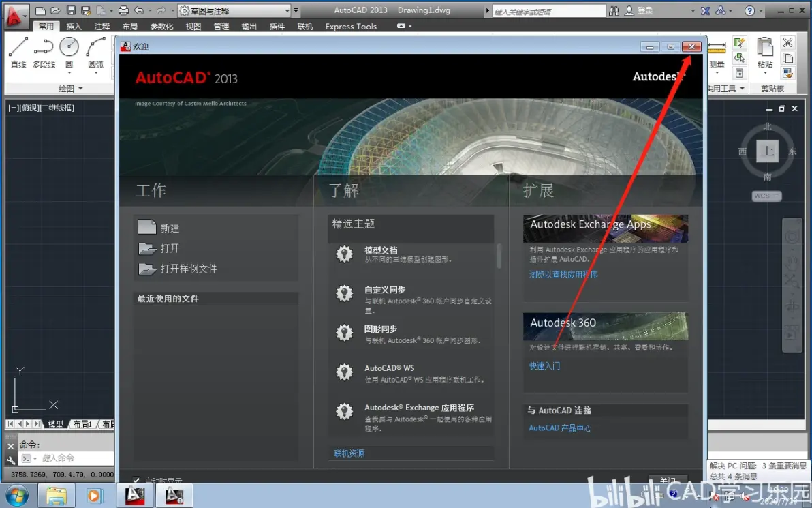Switch to the 视图 ribbon tab
The height and width of the screenshot is (508, 812).
point(193,27)
